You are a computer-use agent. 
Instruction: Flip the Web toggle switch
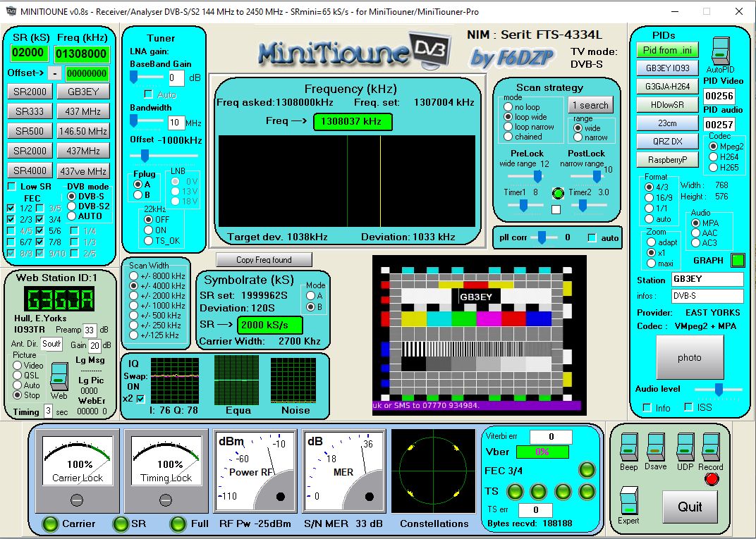[x=59, y=377]
